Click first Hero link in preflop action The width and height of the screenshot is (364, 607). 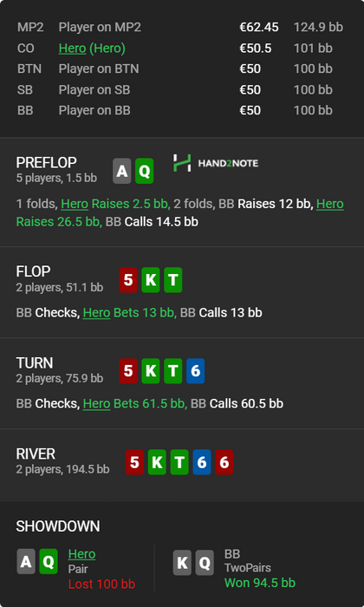click(75, 204)
